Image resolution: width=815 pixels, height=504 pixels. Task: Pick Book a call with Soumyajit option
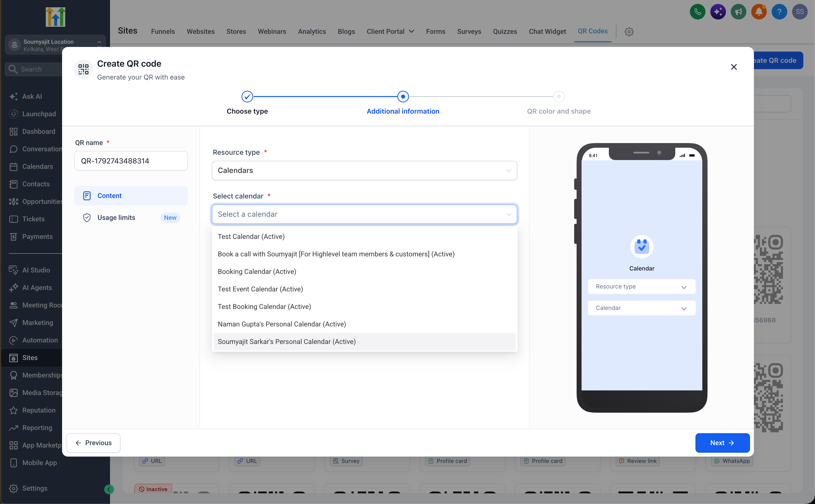pyautogui.click(x=364, y=254)
